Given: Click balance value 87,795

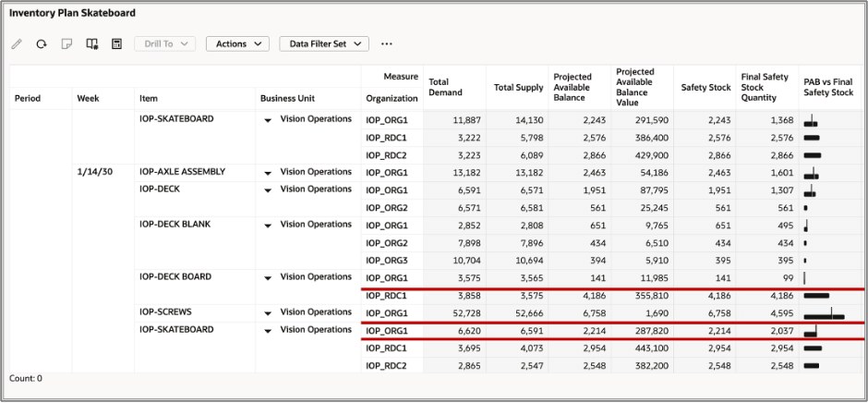Looking at the screenshot, I should [x=655, y=190].
